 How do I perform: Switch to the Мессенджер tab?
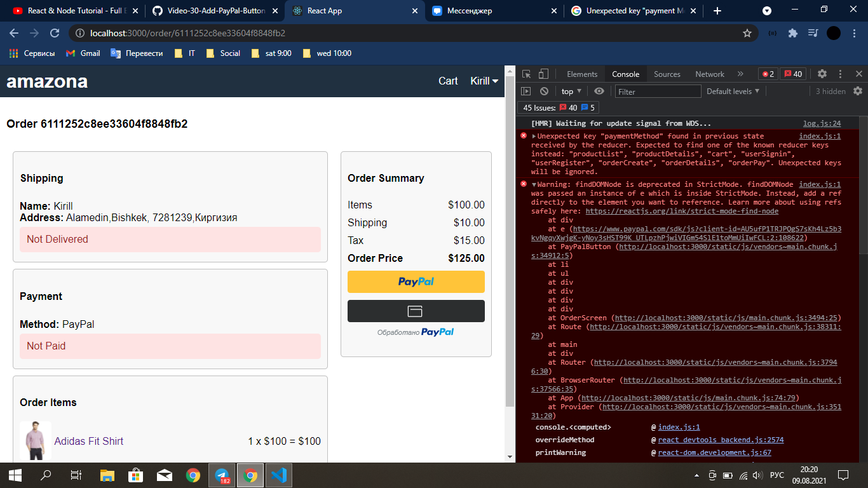pyautogui.click(x=494, y=11)
